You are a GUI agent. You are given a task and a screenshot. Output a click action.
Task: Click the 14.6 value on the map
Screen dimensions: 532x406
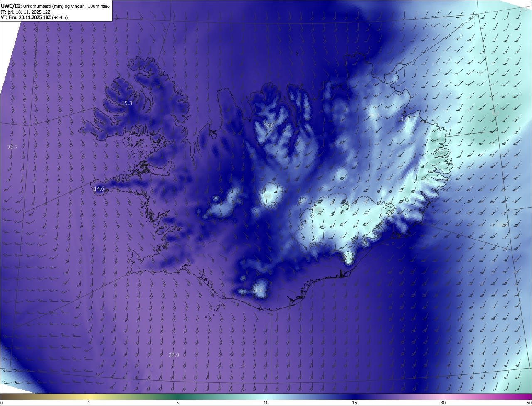[99, 188]
